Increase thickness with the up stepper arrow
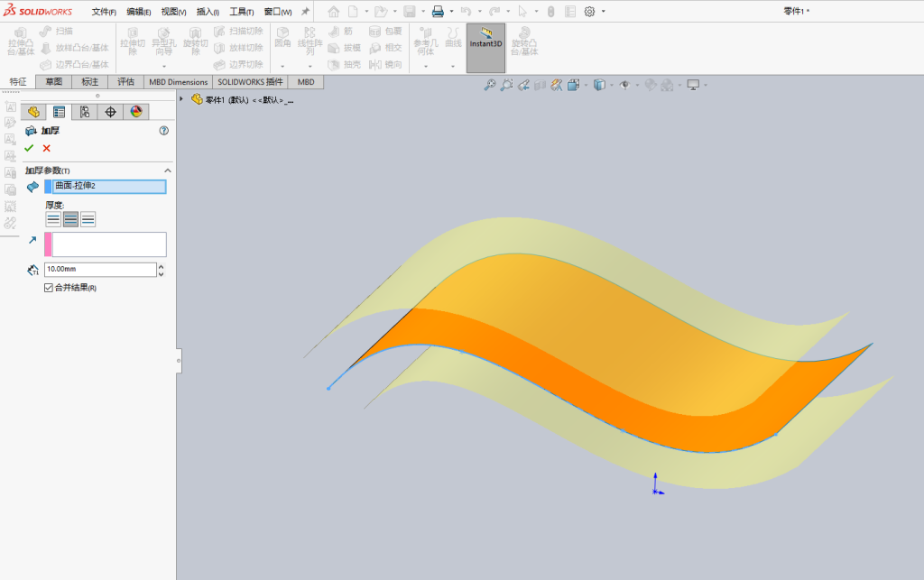Viewport: 924px width, 580px height. coord(161,266)
